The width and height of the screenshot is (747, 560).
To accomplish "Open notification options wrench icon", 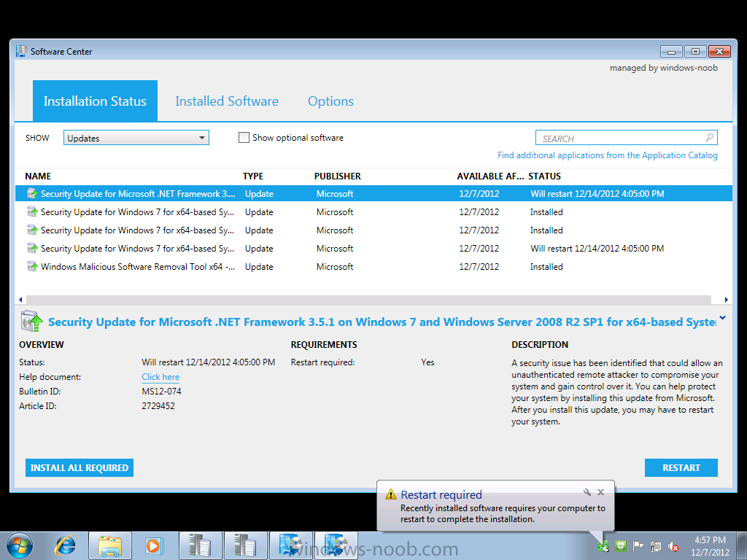I will click(x=587, y=492).
